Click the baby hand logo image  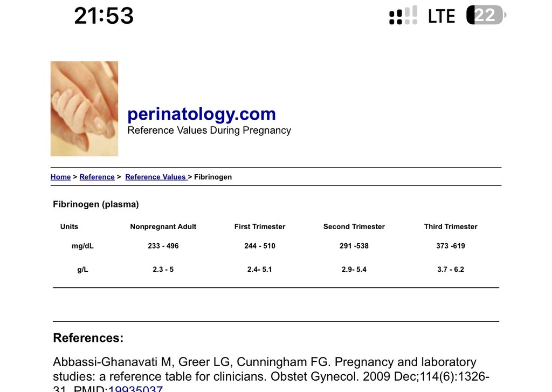coord(84,108)
